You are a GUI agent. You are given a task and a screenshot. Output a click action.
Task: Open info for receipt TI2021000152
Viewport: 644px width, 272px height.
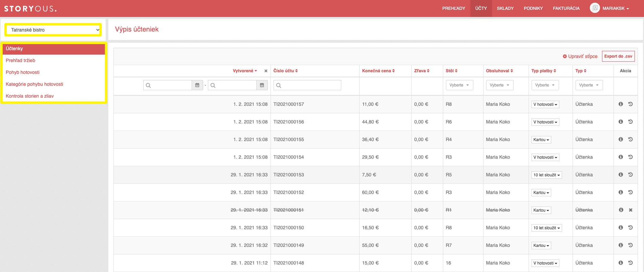click(x=621, y=192)
